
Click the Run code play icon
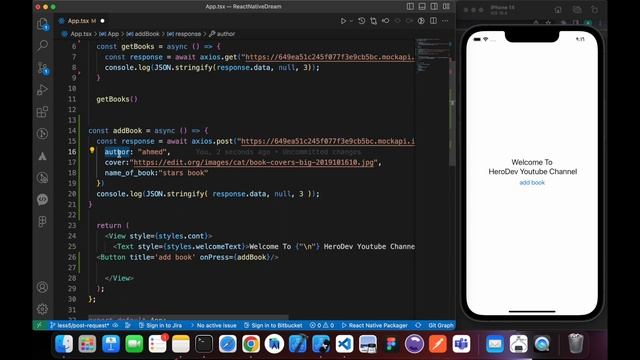point(343,21)
